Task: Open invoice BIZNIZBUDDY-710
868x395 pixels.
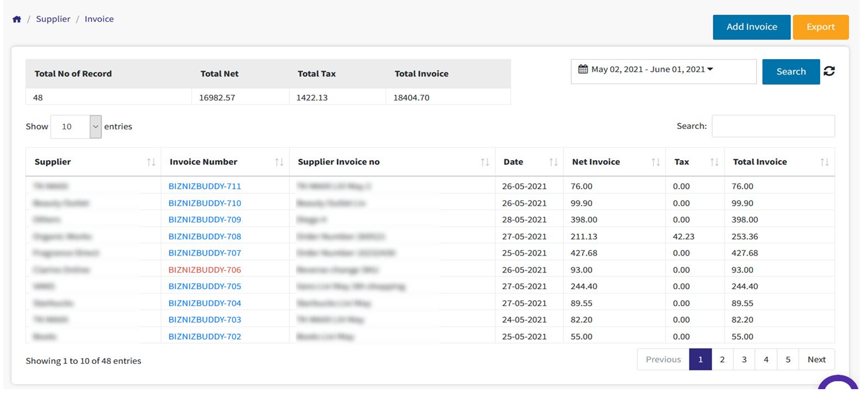Action: [x=205, y=203]
